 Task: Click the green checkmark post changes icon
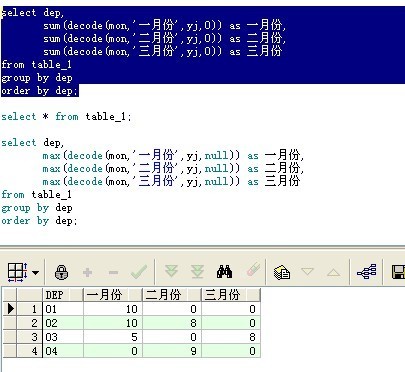click(139, 272)
